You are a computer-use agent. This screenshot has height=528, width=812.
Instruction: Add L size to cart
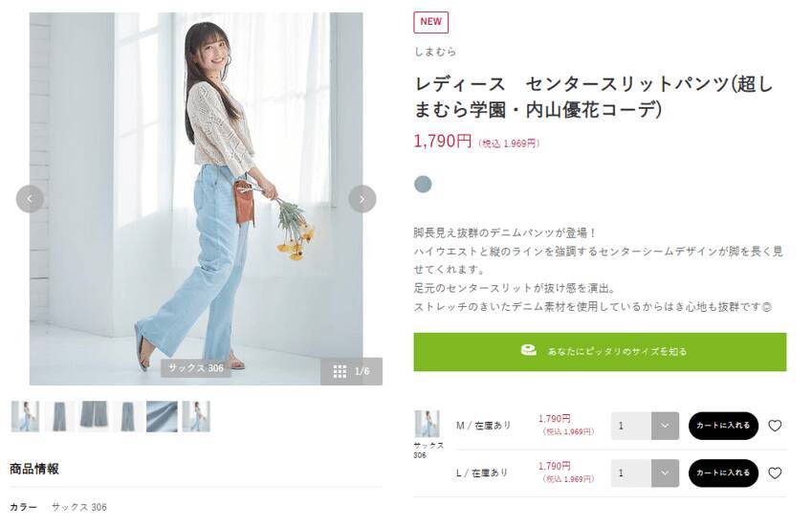click(723, 473)
